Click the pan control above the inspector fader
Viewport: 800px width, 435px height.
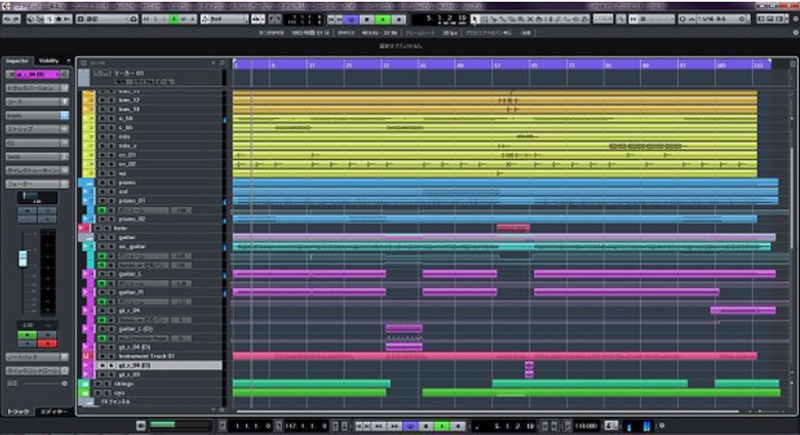coord(37,197)
